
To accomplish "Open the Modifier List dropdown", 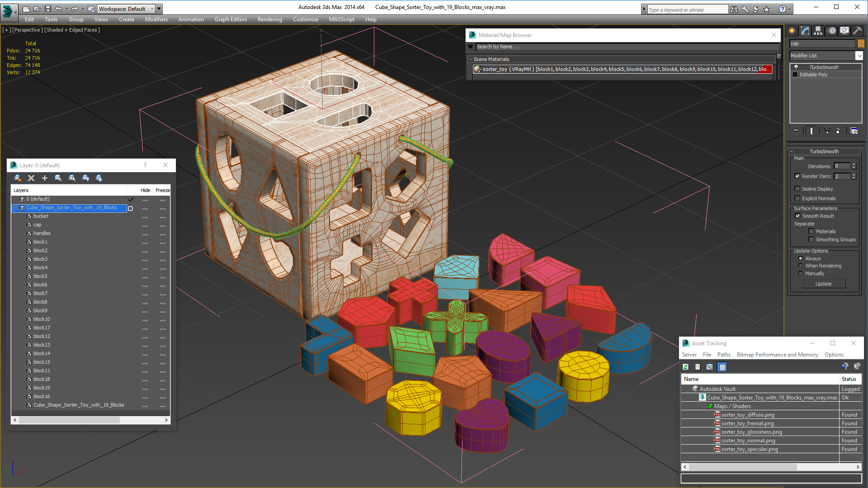I will [859, 56].
